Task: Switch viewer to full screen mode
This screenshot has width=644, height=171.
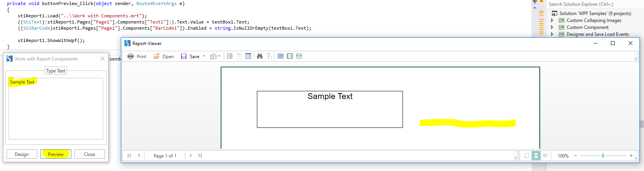Action: pos(280,56)
